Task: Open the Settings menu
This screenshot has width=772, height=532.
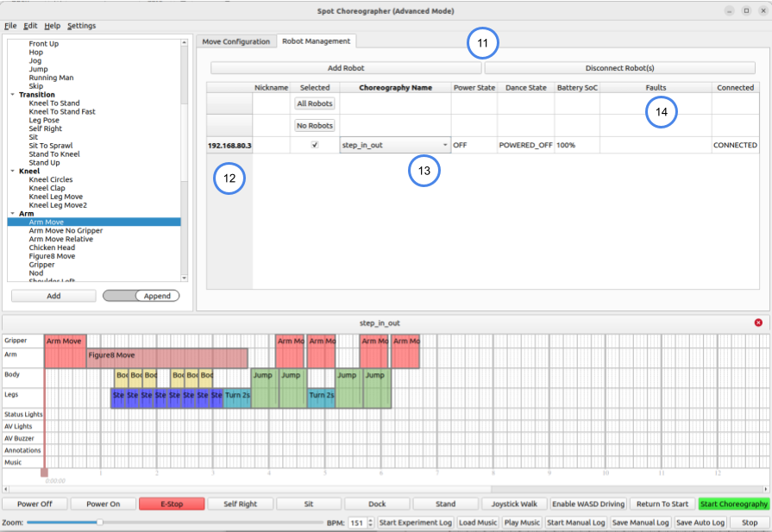Action: (81, 26)
